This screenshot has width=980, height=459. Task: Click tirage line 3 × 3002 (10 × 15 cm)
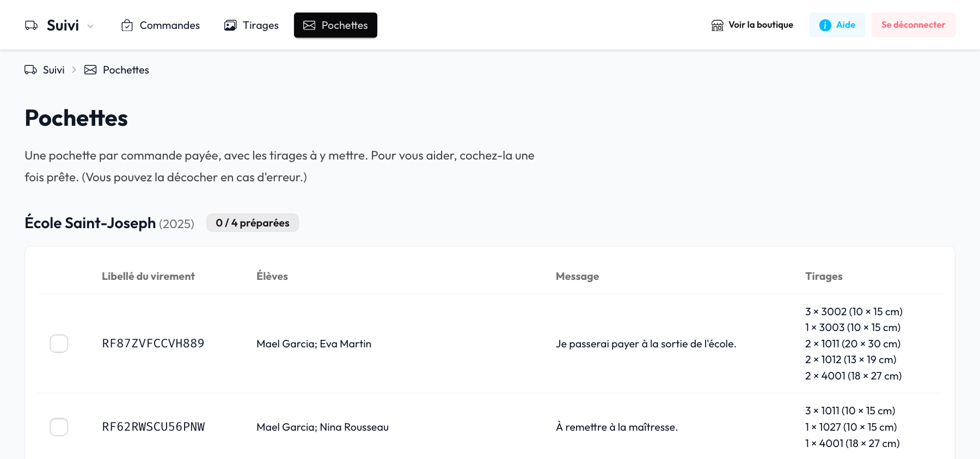point(854,311)
